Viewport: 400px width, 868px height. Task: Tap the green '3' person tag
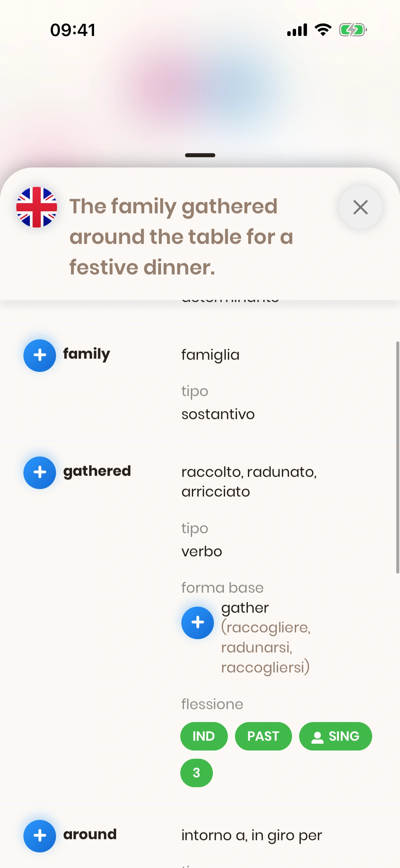[196, 773]
